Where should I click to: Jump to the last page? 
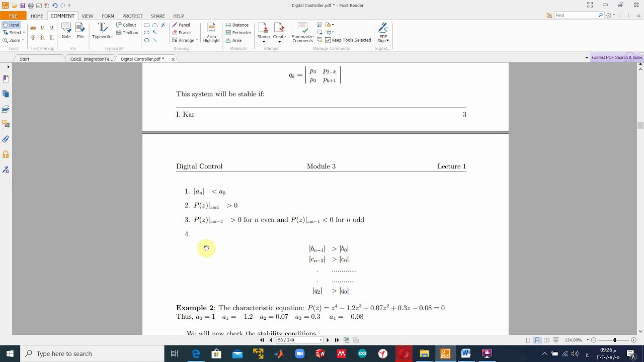coord(337,340)
